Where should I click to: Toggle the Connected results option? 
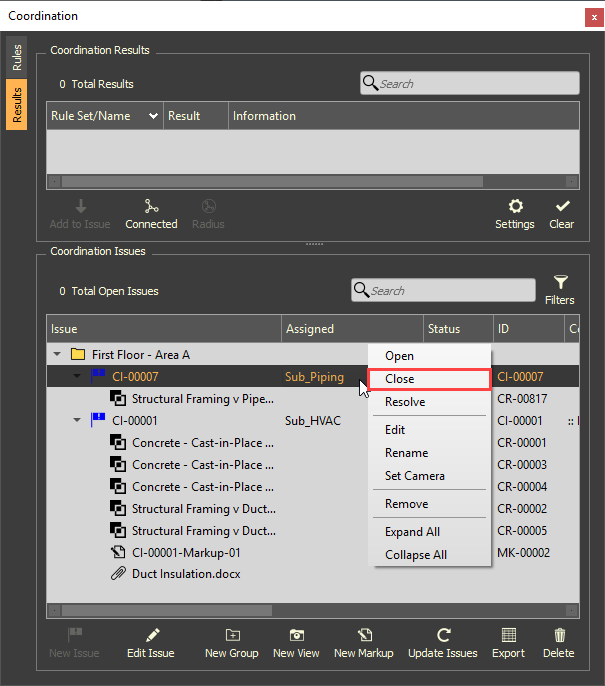(x=152, y=207)
